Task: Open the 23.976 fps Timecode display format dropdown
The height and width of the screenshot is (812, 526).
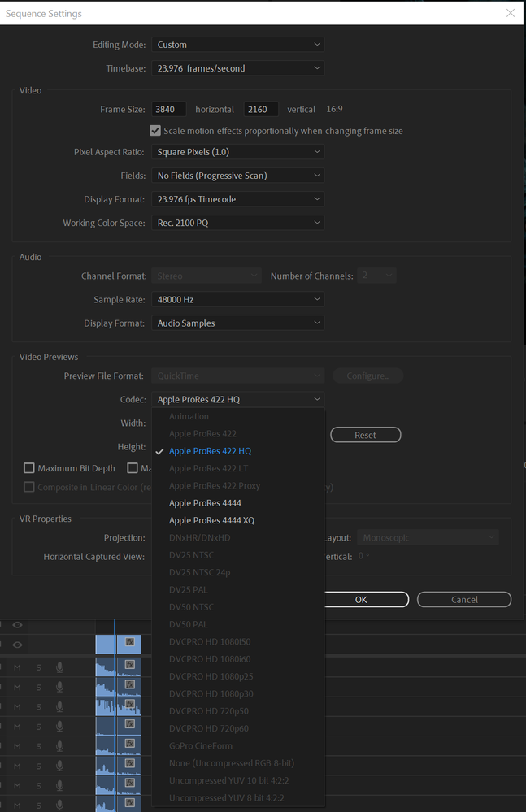Action: coord(238,199)
